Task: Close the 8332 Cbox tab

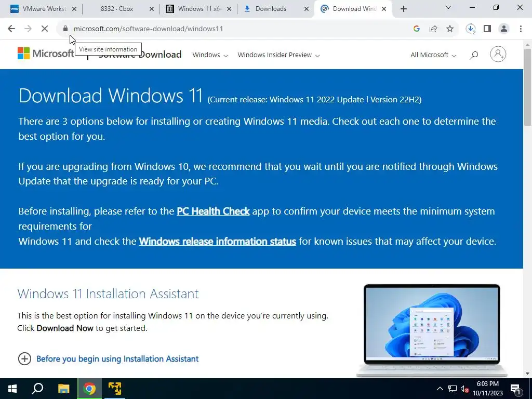Action: (x=152, y=9)
